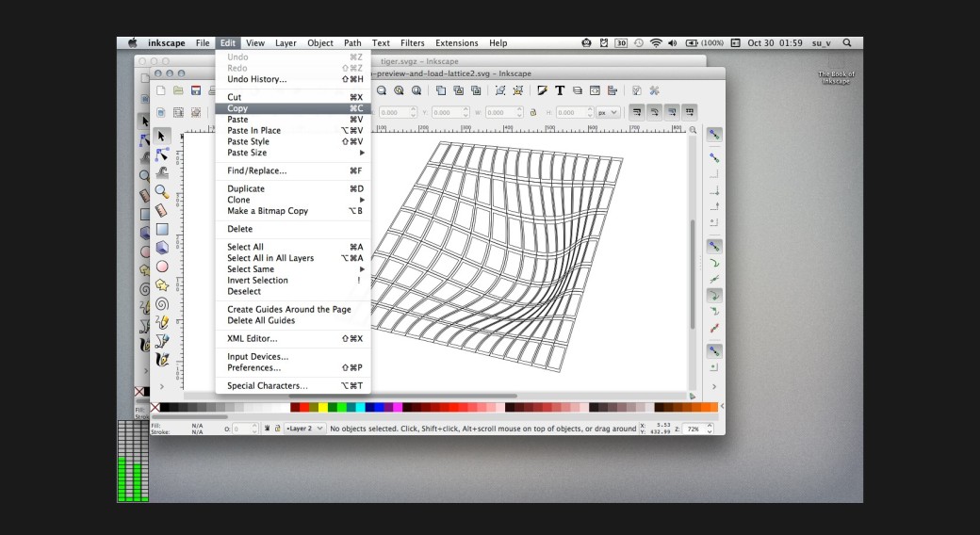Select the Ellipse circle tool
The height and width of the screenshot is (535, 980).
point(162,267)
